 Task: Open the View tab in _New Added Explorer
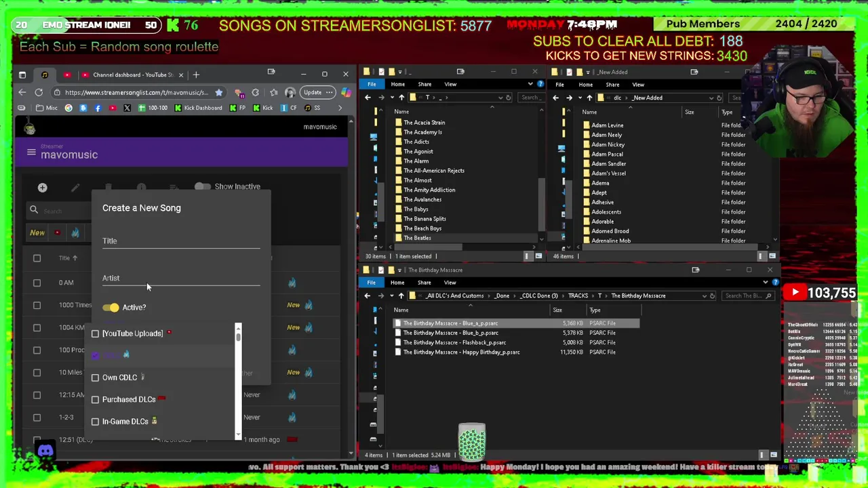pyautogui.click(x=638, y=85)
